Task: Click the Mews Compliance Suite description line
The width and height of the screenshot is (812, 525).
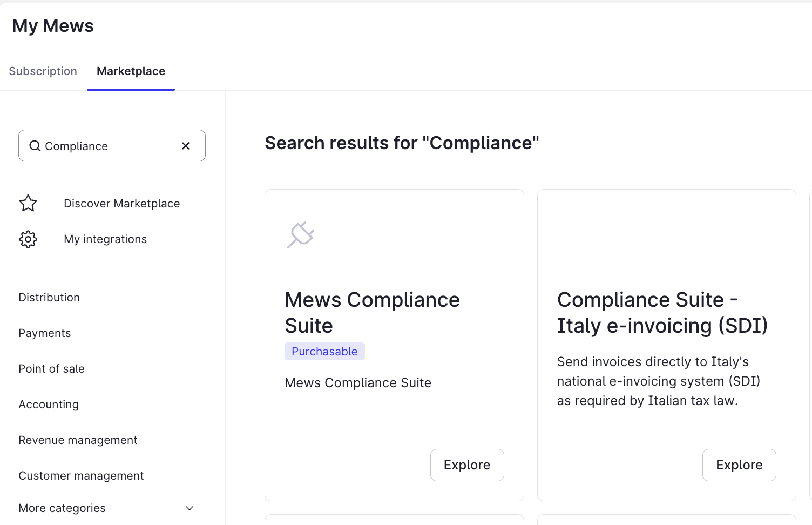Action: click(x=358, y=383)
